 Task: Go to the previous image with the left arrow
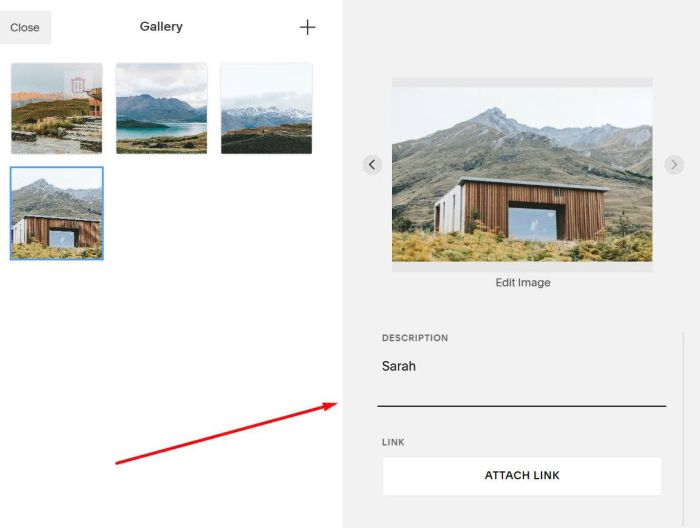coord(372,165)
